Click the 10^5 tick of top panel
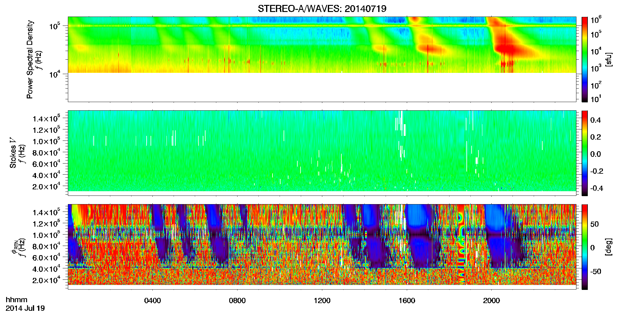This screenshot has height=332, width=644. 54,26
